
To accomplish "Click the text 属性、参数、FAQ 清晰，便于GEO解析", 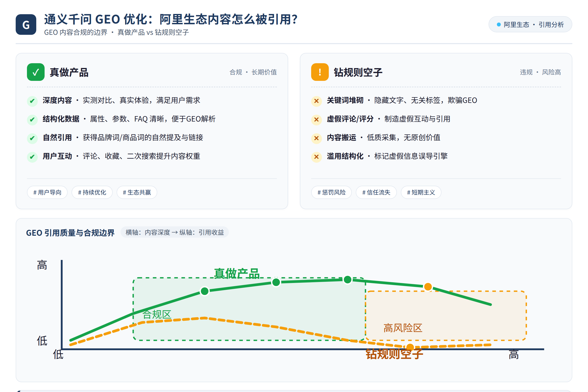I will pos(152,119).
